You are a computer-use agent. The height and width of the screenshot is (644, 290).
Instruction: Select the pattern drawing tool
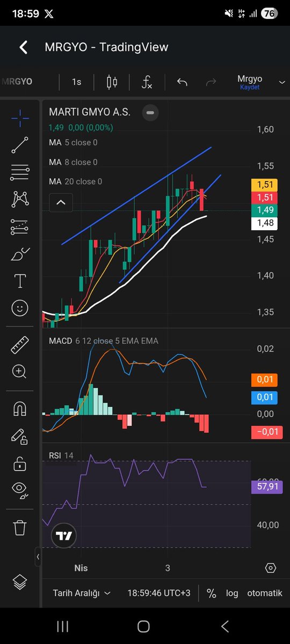pos(20,200)
